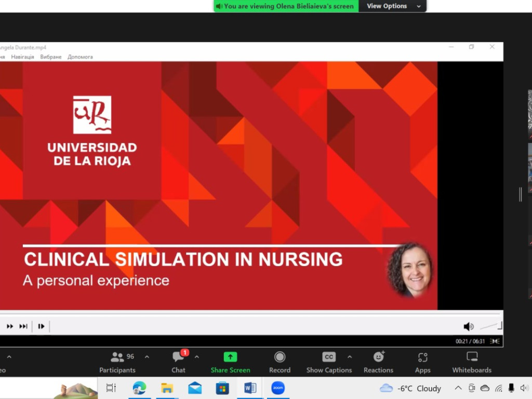
Task: Turn on Show Captions
Action: pyautogui.click(x=329, y=362)
